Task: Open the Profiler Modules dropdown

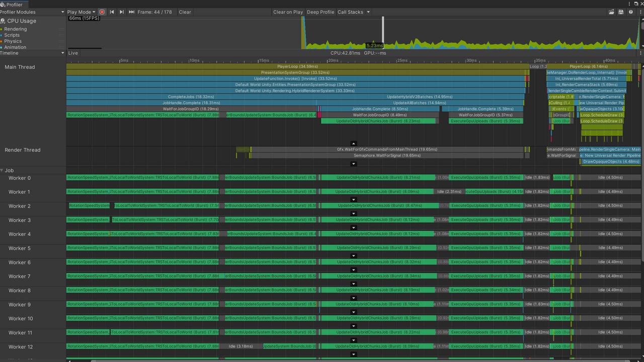Action: click(33, 12)
